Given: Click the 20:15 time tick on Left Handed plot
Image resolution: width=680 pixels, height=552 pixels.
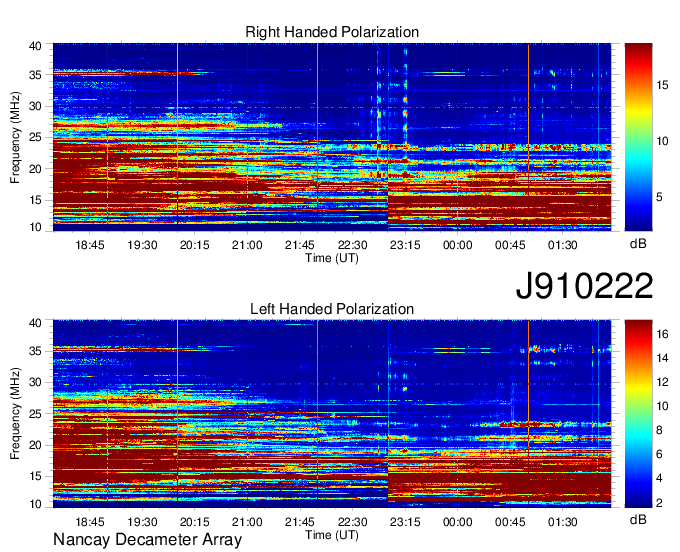Looking at the screenshot, I should (x=195, y=522).
